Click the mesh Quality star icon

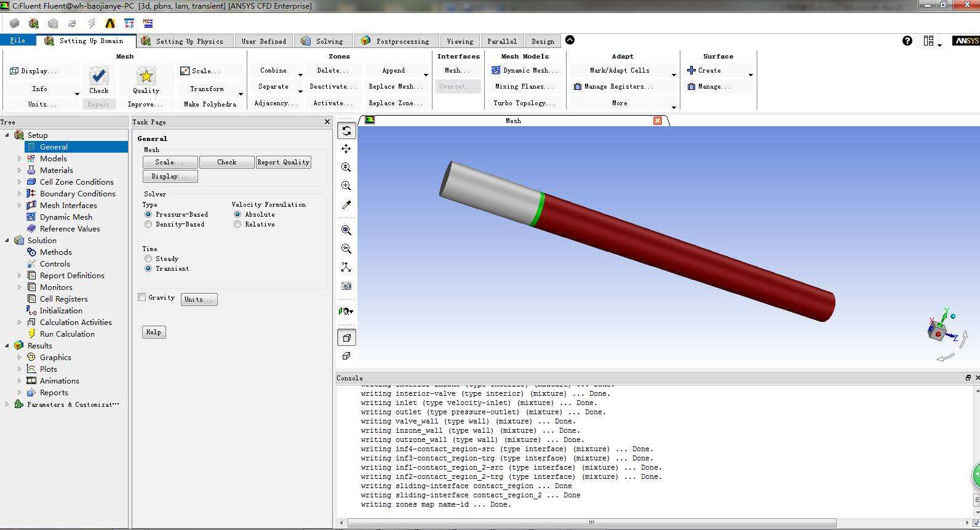(146, 76)
